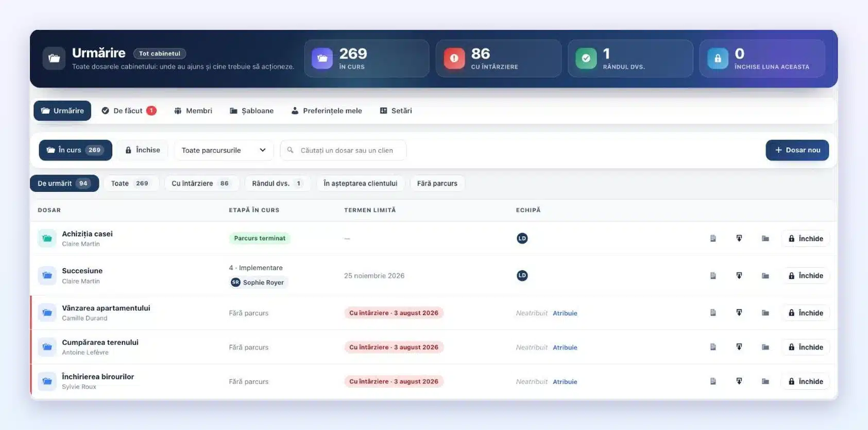Click the document icon in Vânzarea apartamentului row
This screenshot has height=430, width=868.
coord(713,312)
